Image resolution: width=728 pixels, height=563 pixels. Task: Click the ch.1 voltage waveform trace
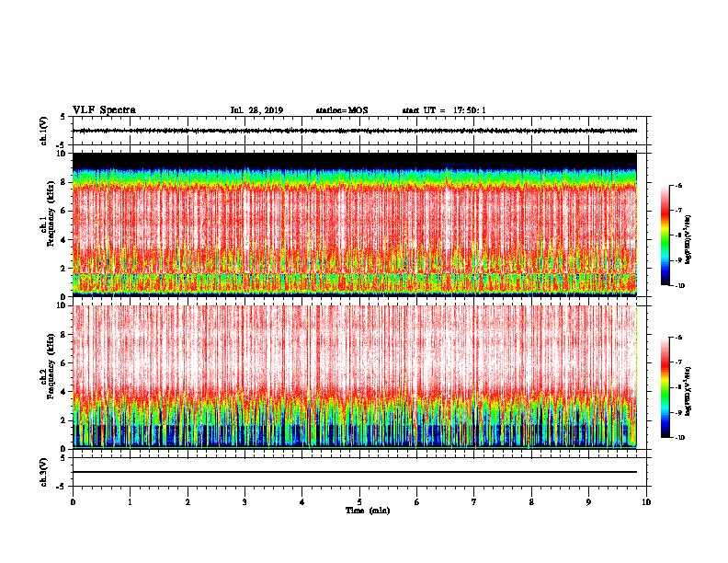355,131
